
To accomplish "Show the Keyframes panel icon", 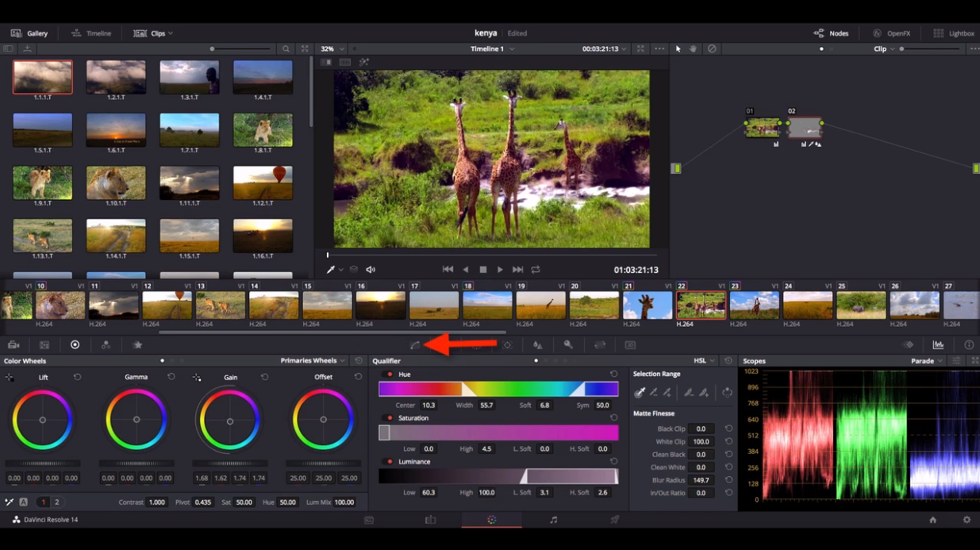I will pyautogui.click(x=908, y=345).
